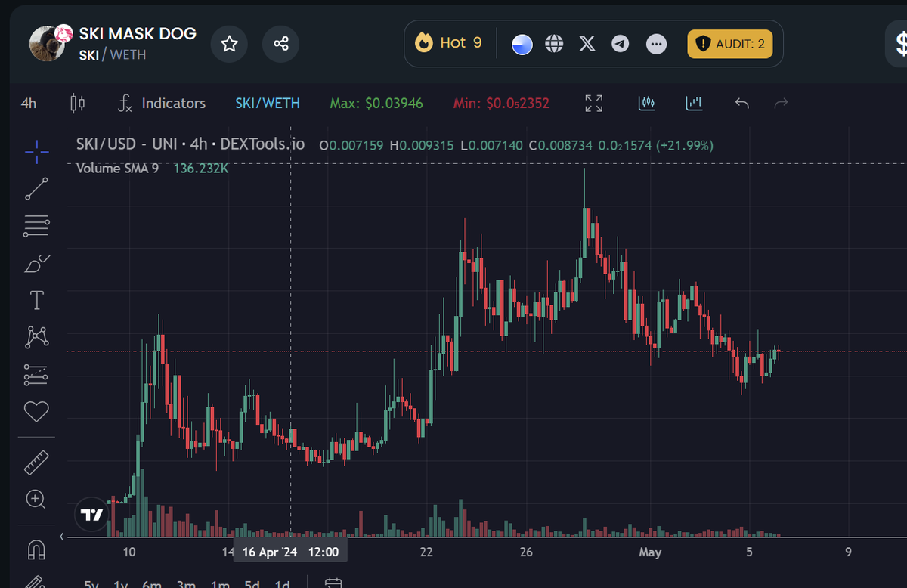Click the SKI/USD chart title legend
This screenshot has width=907, height=588.
(190, 144)
